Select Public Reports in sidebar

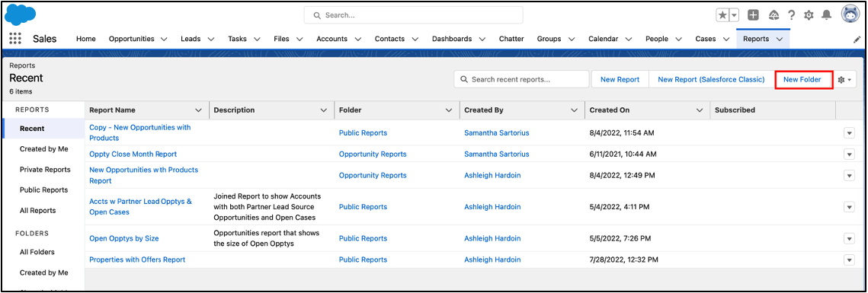click(x=43, y=189)
